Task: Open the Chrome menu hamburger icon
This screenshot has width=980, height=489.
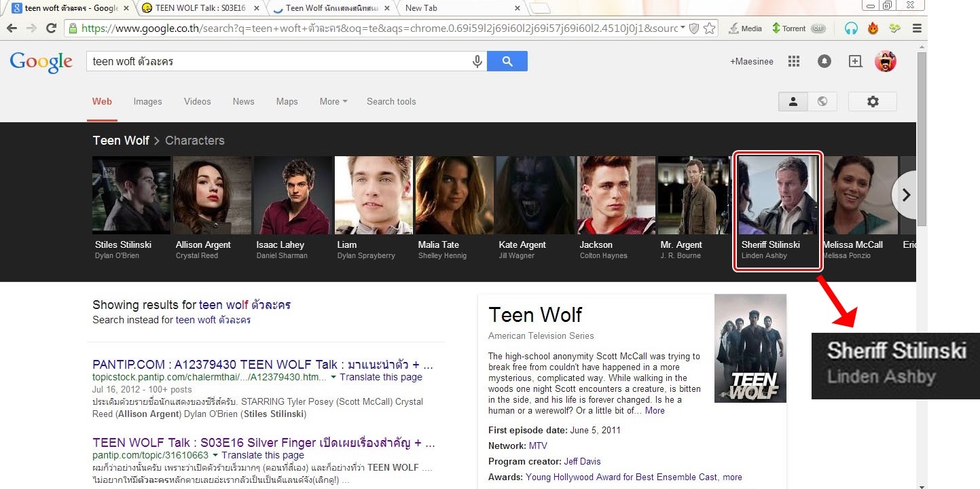Action: [917, 29]
